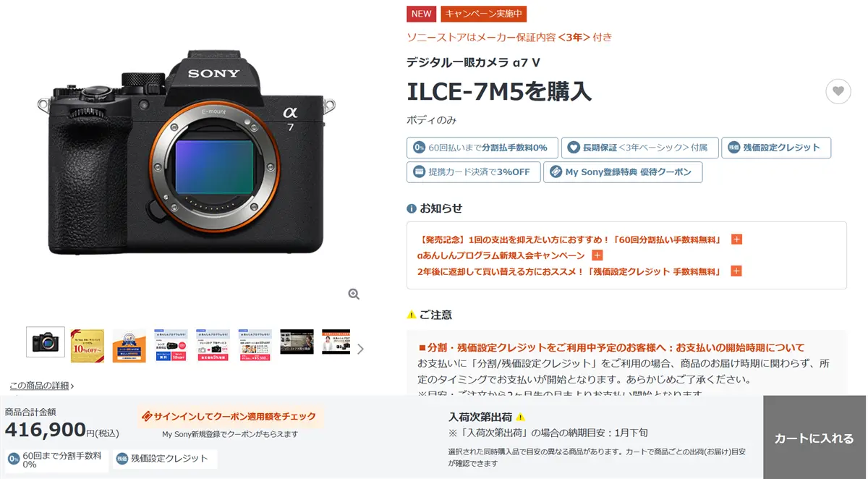Select the first camera body thumbnail
Image resolution: width=868 pixels, height=479 pixels.
pos(46,342)
